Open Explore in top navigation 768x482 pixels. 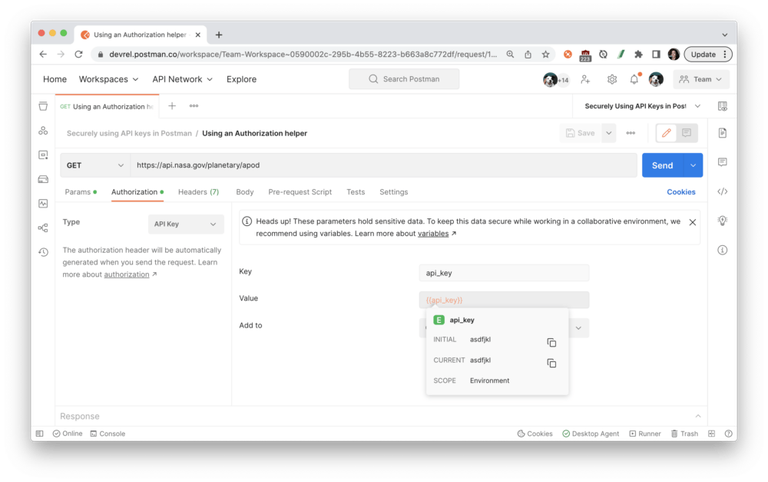tap(241, 79)
